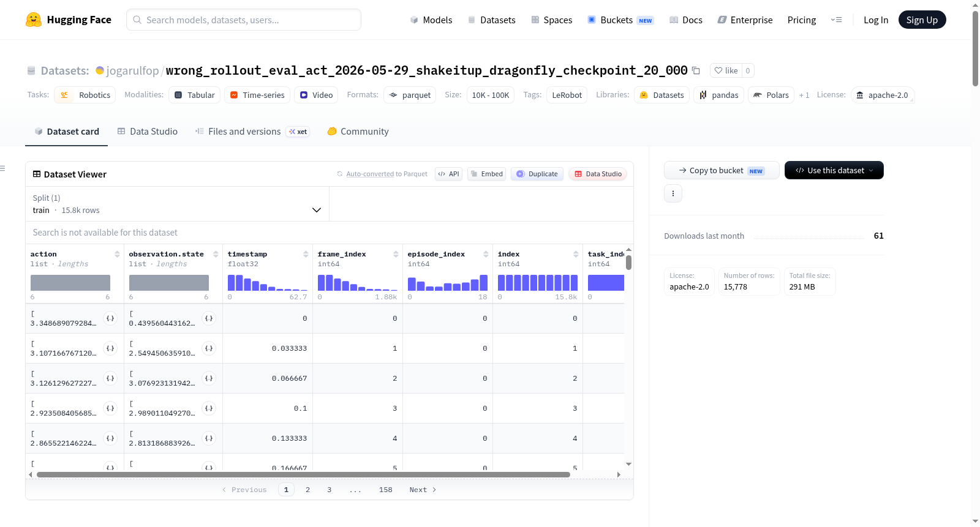Click Copy to bucket button
The height and width of the screenshot is (527, 980).
(x=722, y=170)
